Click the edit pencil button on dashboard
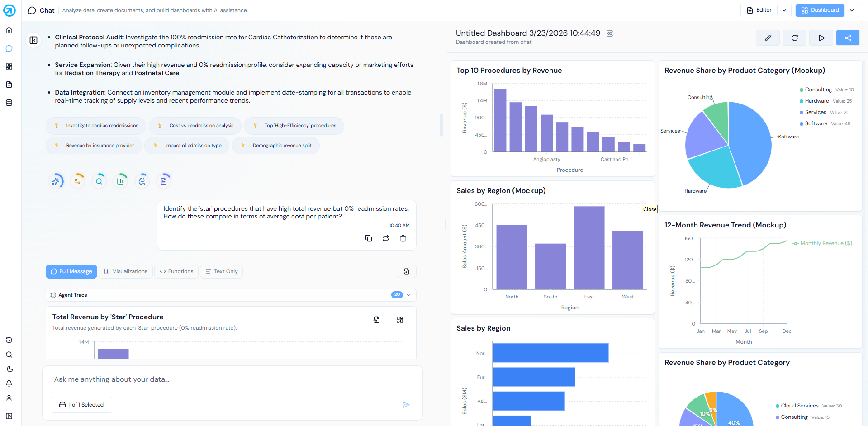This screenshot has width=868, height=426. (x=768, y=38)
